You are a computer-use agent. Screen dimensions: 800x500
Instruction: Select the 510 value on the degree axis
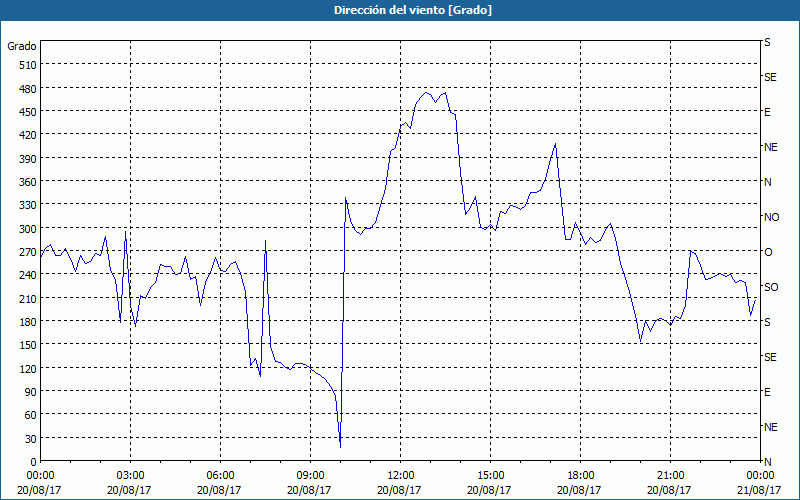pyautogui.click(x=28, y=65)
